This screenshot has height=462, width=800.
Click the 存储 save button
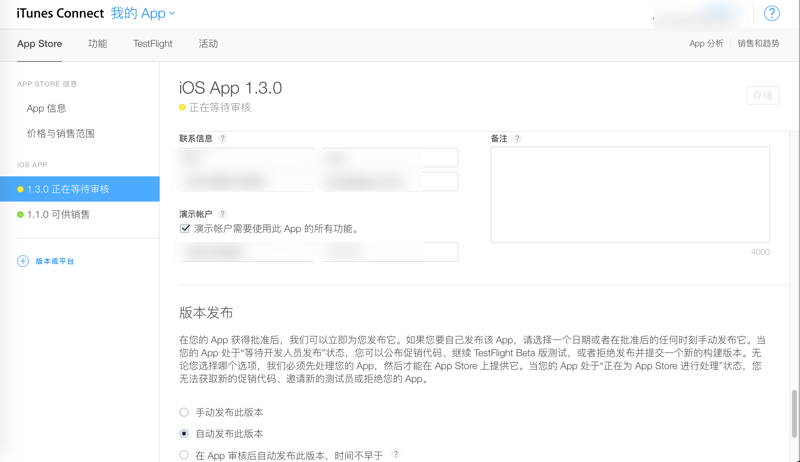[762, 96]
